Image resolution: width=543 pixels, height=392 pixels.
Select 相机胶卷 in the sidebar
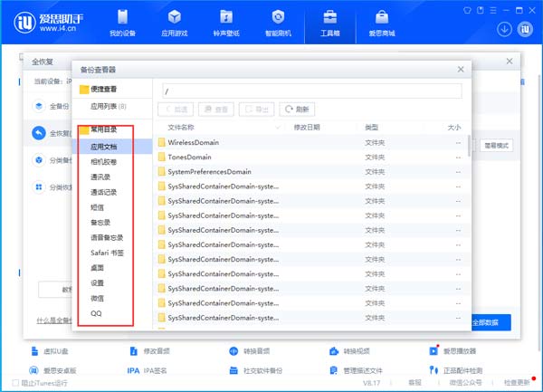[x=103, y=162]
